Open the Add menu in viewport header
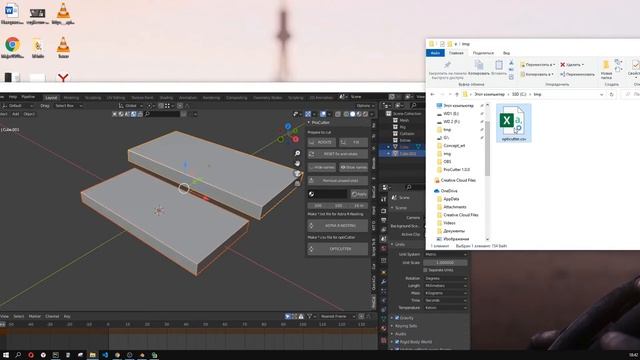The image size is (640, 360). 16,114
